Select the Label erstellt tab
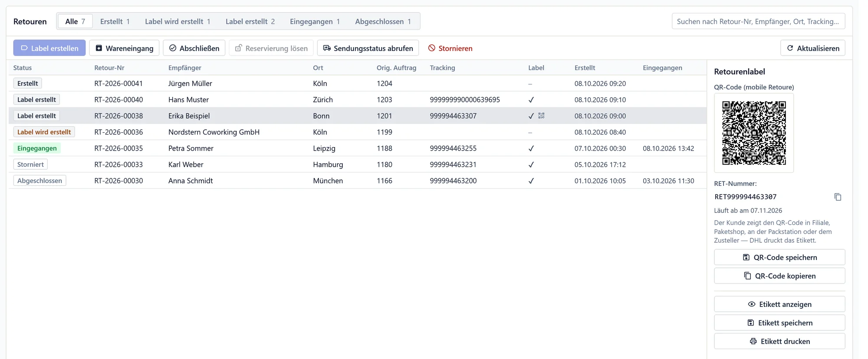This screenshot has height=359, width=868. [250, 21]
